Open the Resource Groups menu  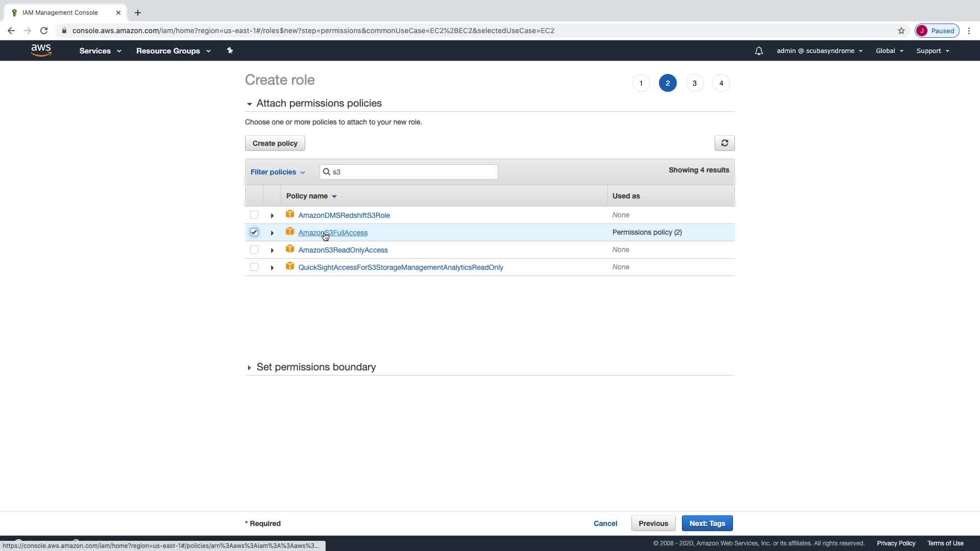[x=173, y=51]
